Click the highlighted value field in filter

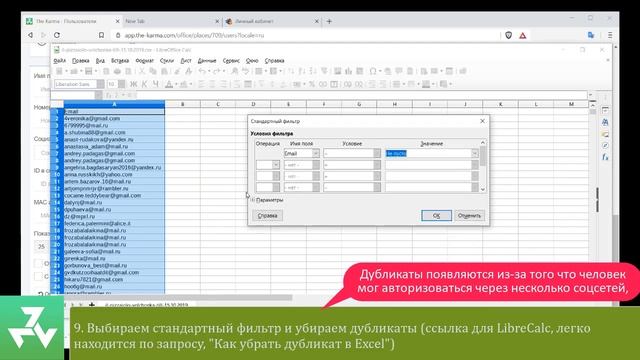(x=428, y=153)
